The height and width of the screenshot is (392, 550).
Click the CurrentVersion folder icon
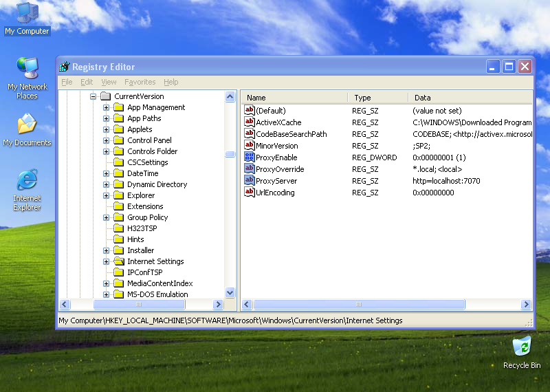pyautogui.click(x=106, y=96)
